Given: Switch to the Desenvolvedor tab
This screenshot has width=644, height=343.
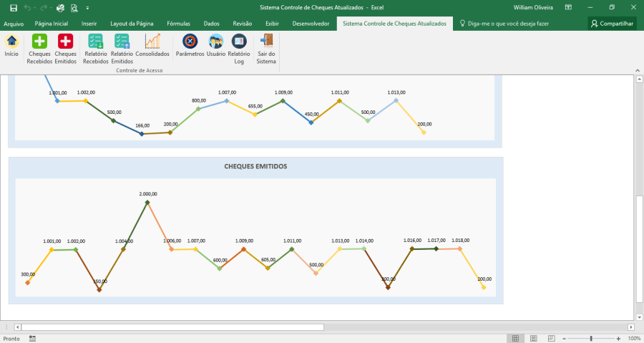Looking at the screenshot, I should (311, 24).
